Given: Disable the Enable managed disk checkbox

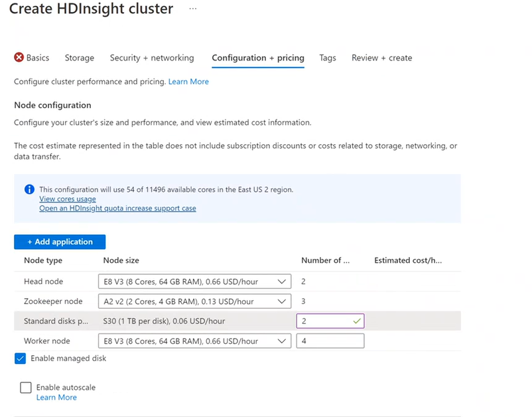Looking at the screenshot, I should coord(19,358).
